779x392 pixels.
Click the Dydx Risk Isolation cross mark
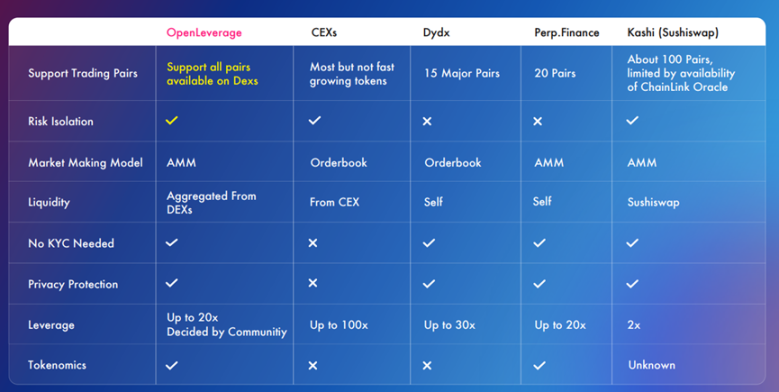427,121
